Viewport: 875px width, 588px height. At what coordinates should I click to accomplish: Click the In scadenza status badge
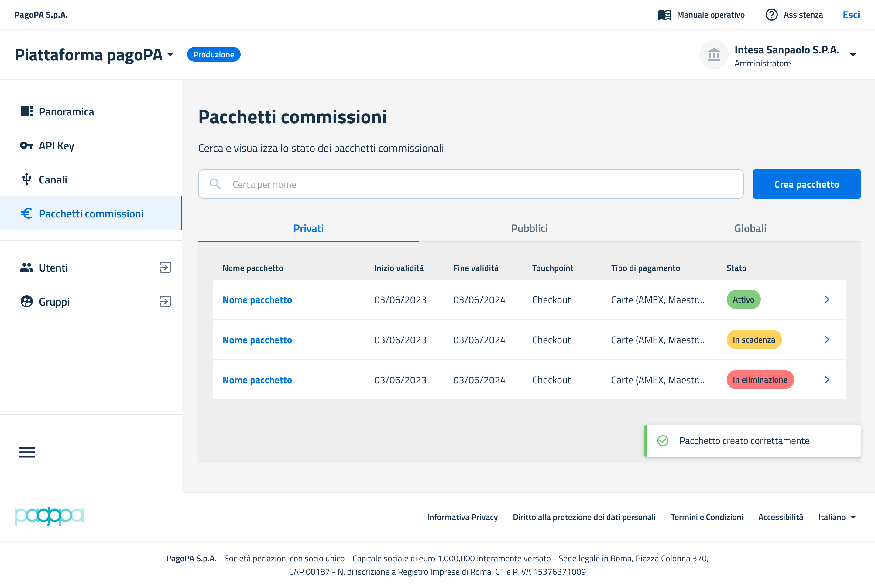(x=754, y=340)
